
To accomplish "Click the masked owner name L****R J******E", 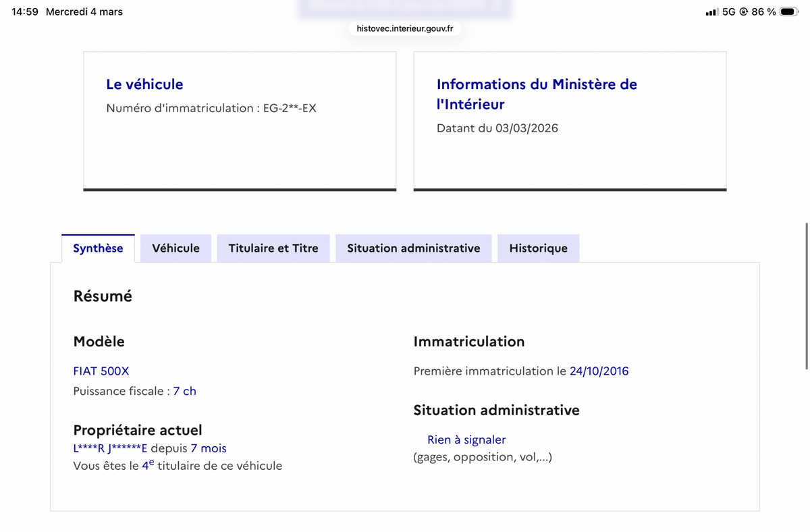I will (110, 448).
